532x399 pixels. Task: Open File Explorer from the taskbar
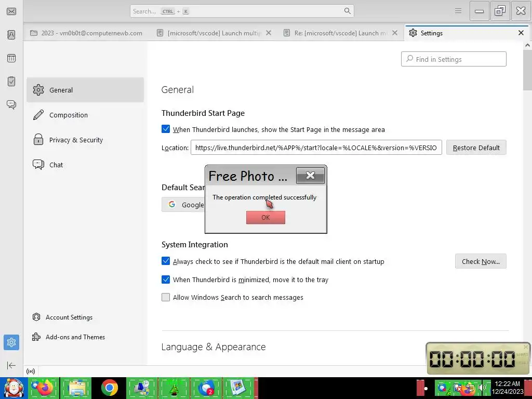(x=77, y=388)
